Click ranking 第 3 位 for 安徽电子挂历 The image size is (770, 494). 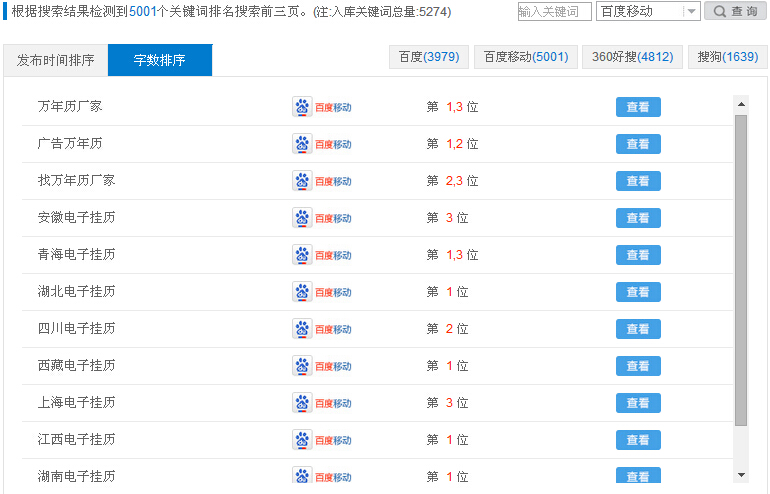[x=447, y=218]
